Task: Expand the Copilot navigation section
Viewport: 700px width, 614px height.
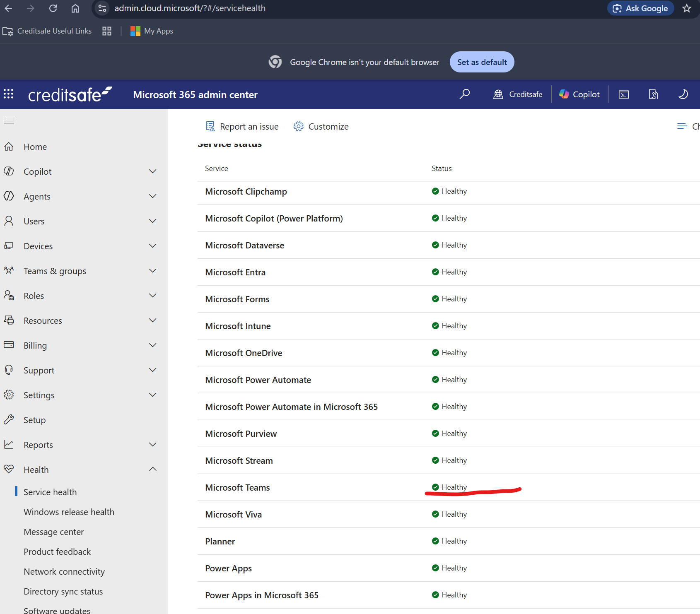Action: click(153, 171)
